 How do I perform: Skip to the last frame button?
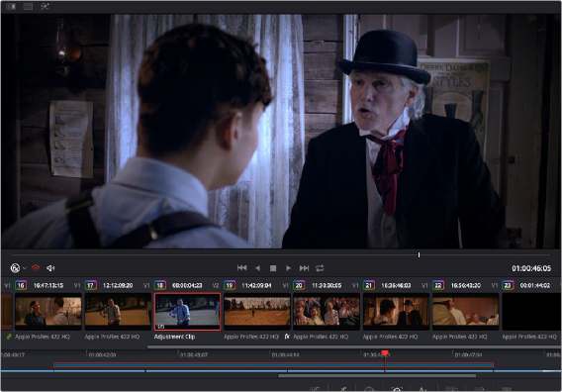pyautogui.click(x=304, y=268)
